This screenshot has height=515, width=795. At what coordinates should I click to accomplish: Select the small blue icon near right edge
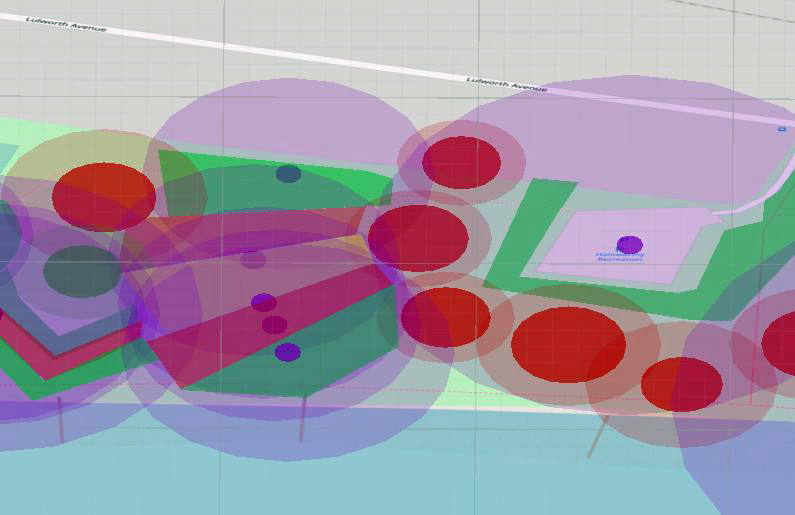click(x=782, y=129)
